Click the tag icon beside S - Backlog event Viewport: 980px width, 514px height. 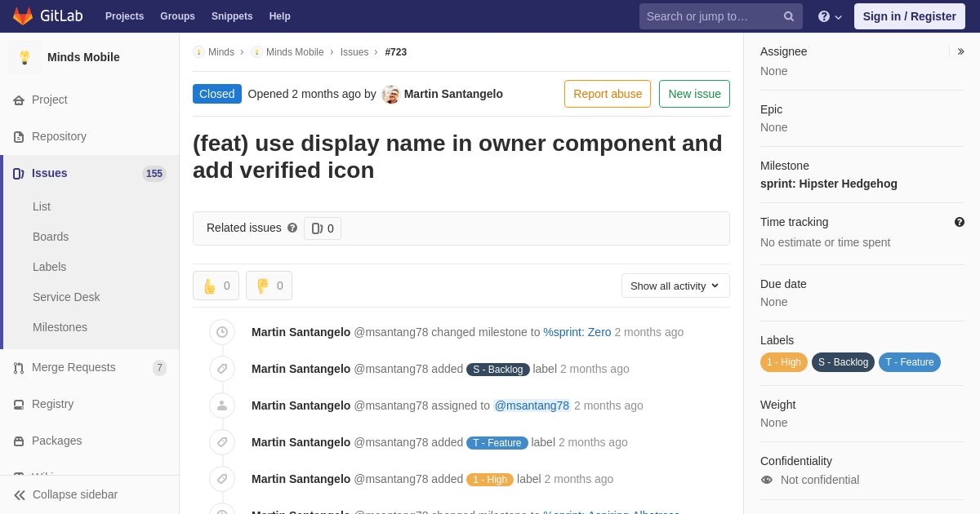click(222, 369)
